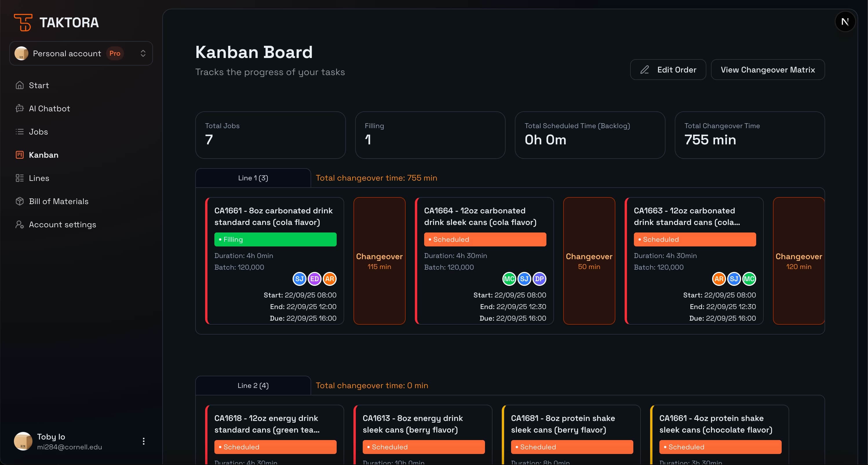This screenshot has width=868, height=465.
Task: Open Account settings
Action: click(62, 224)
